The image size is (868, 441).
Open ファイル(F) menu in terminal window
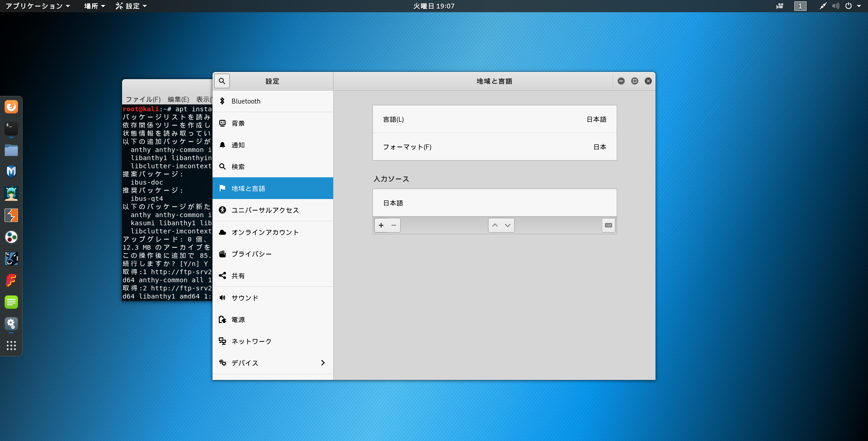143,99
